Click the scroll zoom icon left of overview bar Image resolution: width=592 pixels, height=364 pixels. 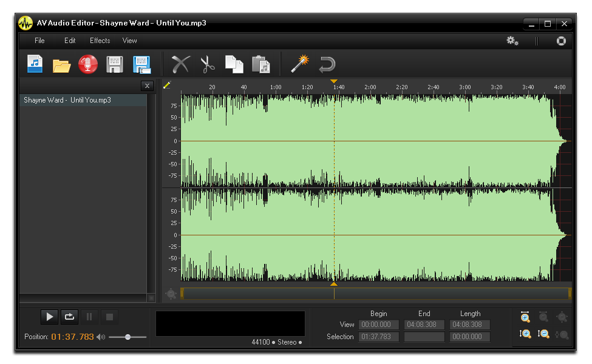coord(171,294)
